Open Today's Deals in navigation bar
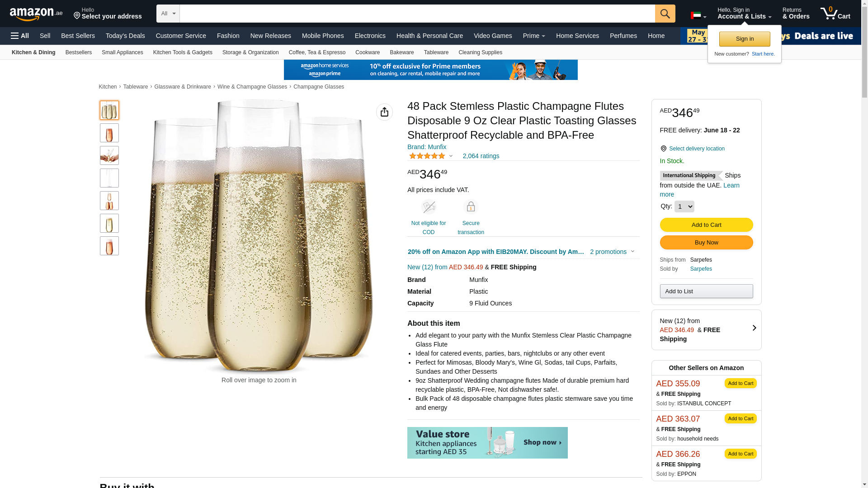The image size is (868, 488). [x=125, y=36]
